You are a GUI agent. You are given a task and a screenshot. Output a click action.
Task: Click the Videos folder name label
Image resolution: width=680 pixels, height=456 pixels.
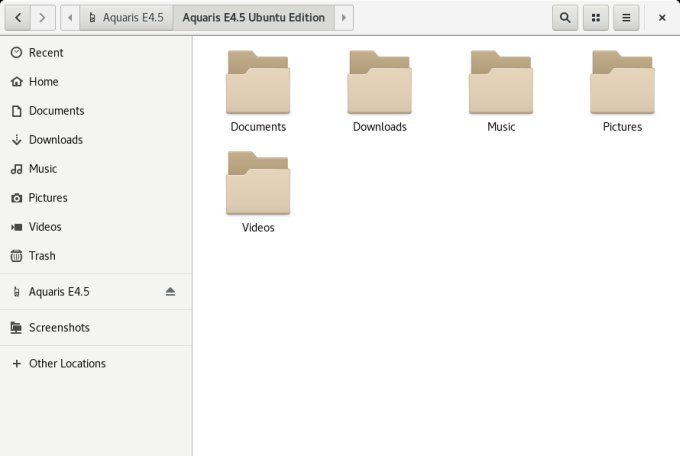click(x=258, y=227)
